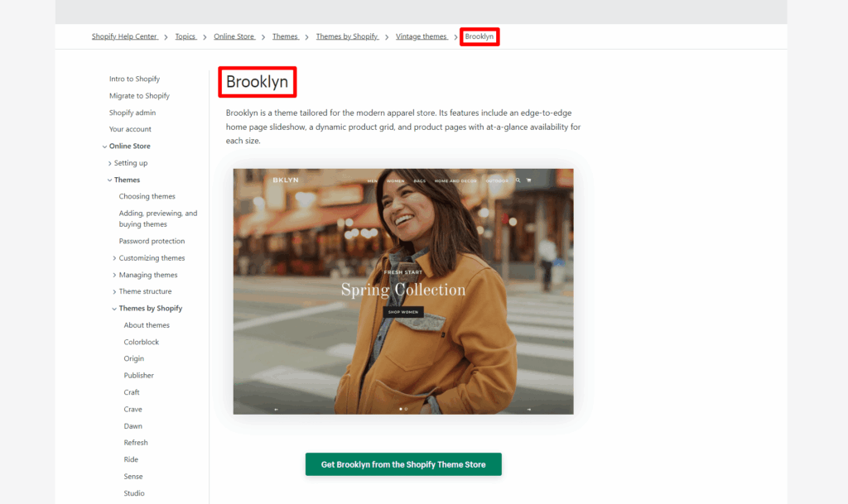Open the Refresh theme page

coord(136,443)
